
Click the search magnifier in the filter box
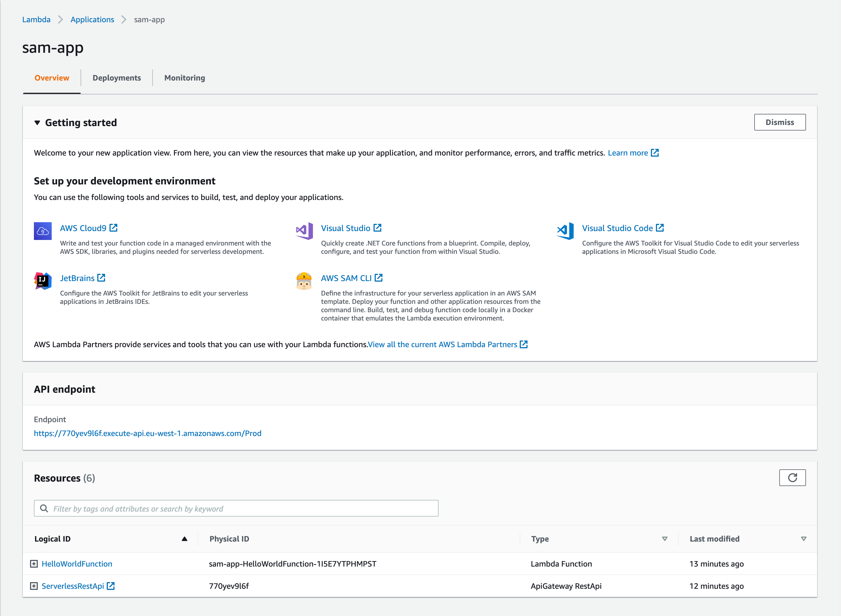coord(44,508)
